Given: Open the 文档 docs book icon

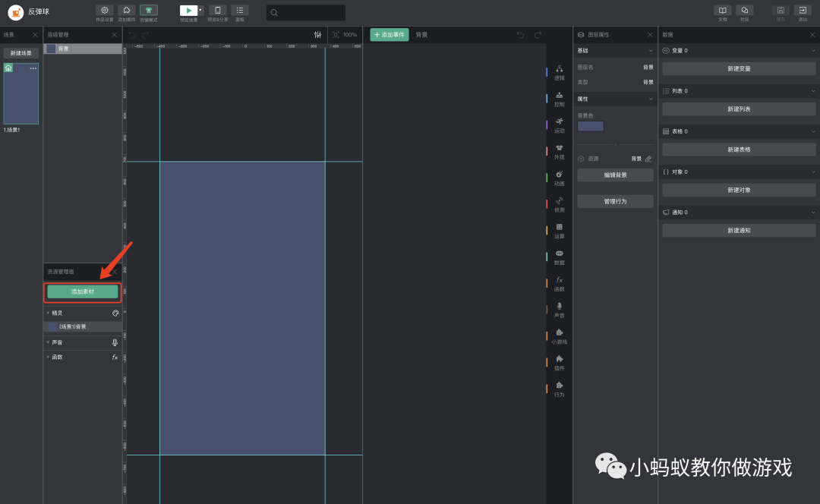Looking at the screenshot, I should [722, 11].
